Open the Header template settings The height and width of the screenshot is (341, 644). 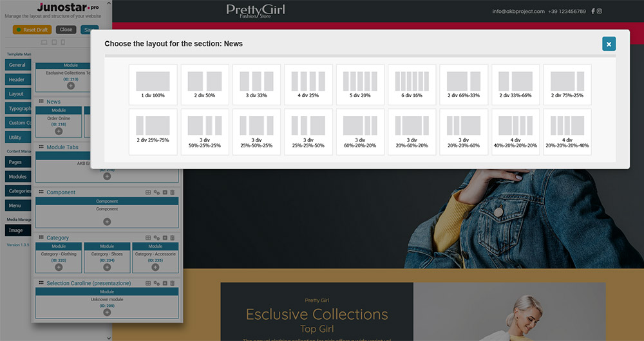[17, 80]
